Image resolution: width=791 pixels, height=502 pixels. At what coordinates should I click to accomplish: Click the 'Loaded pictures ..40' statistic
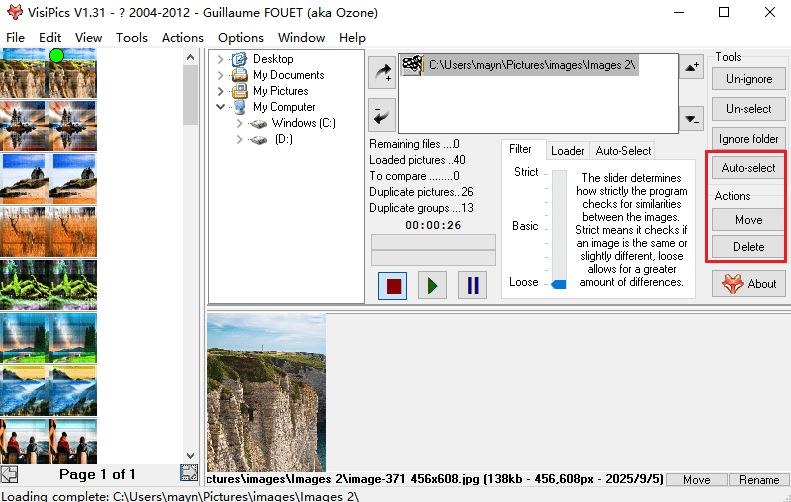point(417,160)
